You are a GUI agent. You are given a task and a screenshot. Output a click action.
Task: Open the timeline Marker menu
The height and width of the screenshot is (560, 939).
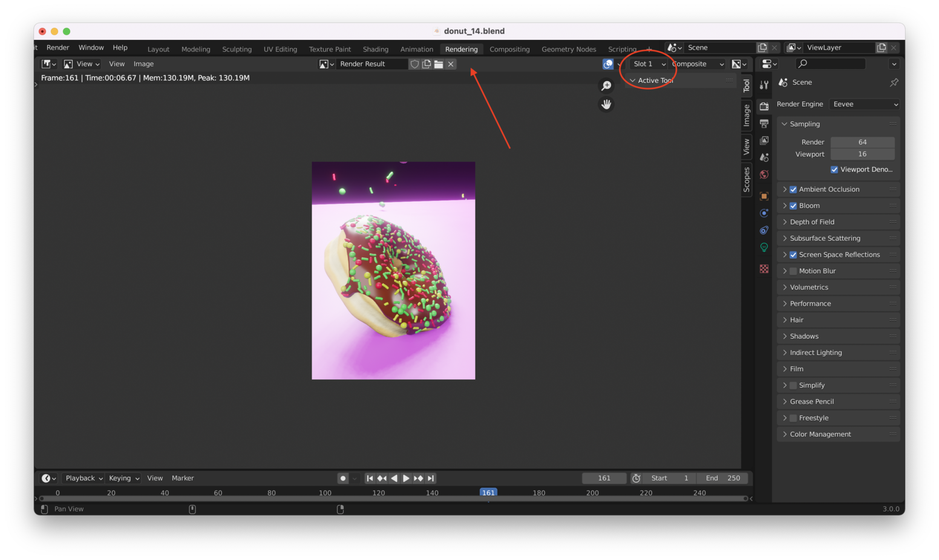(x=183, y=478)
